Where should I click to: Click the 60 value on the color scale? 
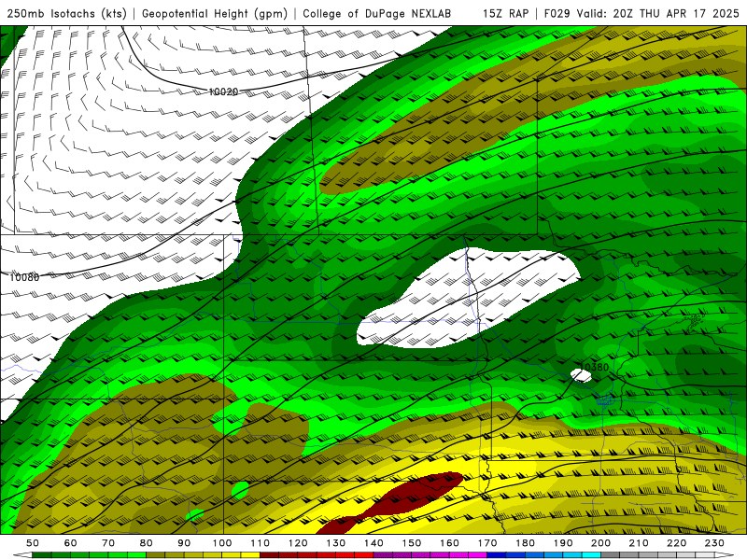(x=71, y=543)
